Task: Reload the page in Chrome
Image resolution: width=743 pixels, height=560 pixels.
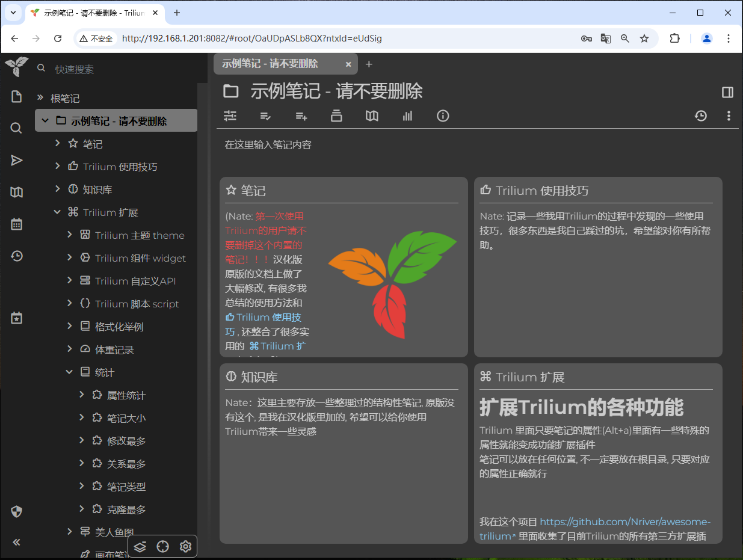Action: pyautogui.click(x=58, y=38)
